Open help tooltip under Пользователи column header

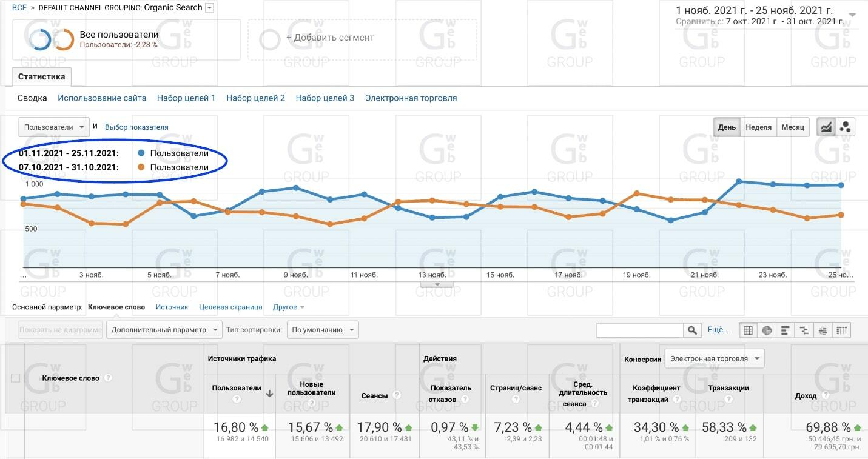(x=237, y=400)
